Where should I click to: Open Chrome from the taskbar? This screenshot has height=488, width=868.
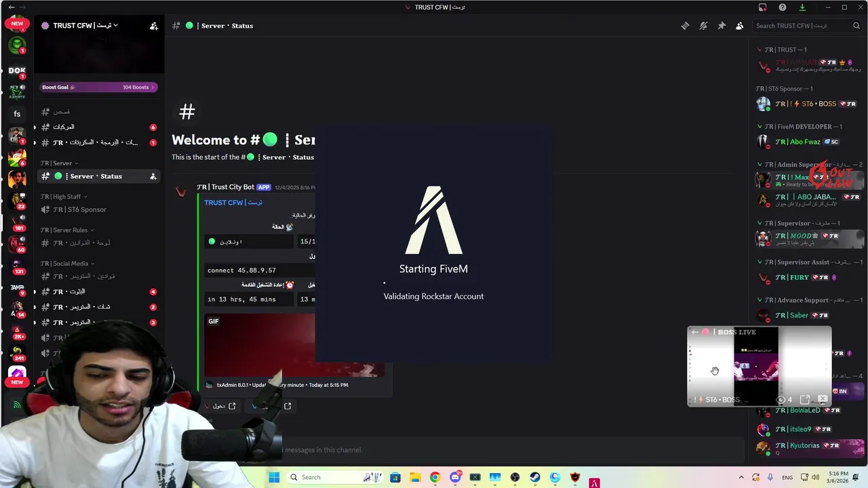click(435, 477)
